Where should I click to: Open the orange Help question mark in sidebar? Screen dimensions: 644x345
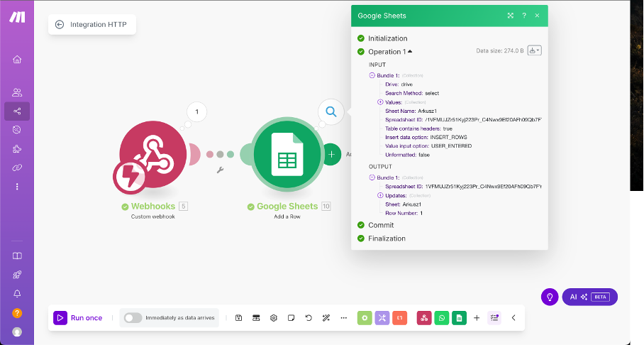pos(17,313)
